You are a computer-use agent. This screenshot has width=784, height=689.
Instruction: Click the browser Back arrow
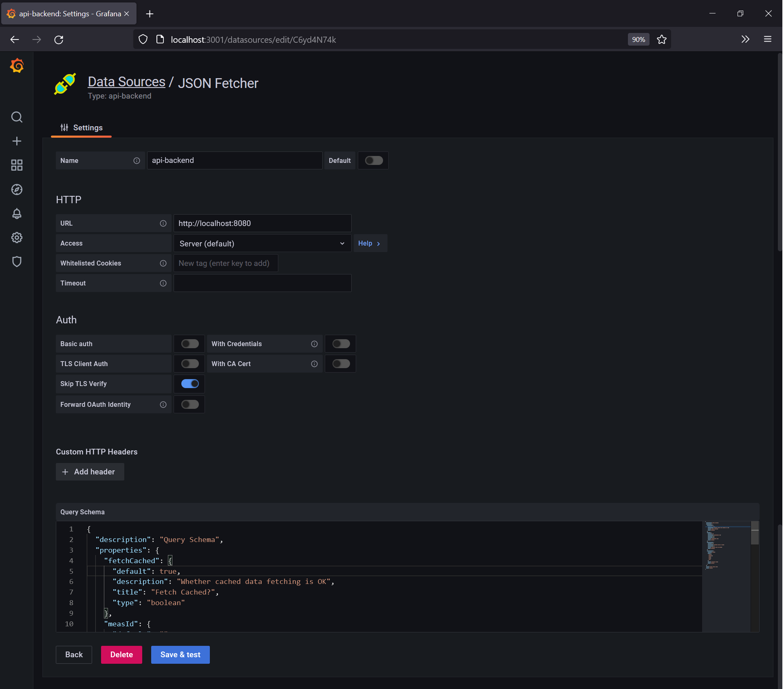coord(15,39)
